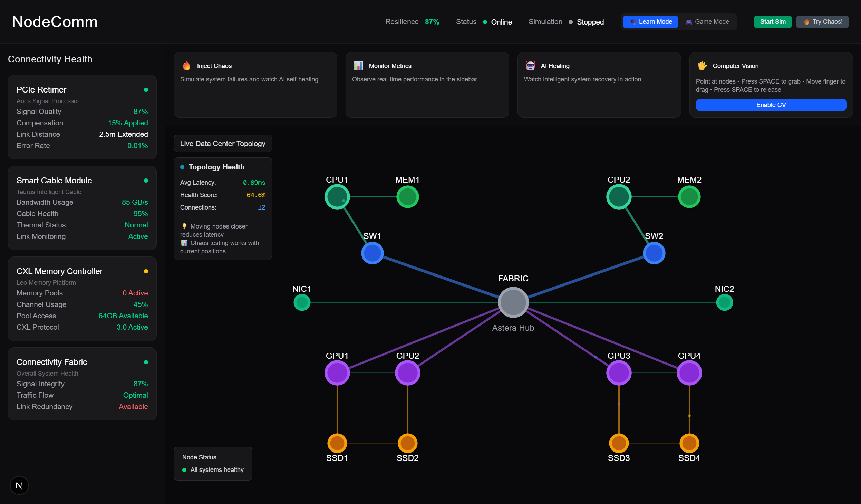Trigger the Try Chaos! button
Screen dimensions: 861x504
pyautogui.click(x=822, y=22)
